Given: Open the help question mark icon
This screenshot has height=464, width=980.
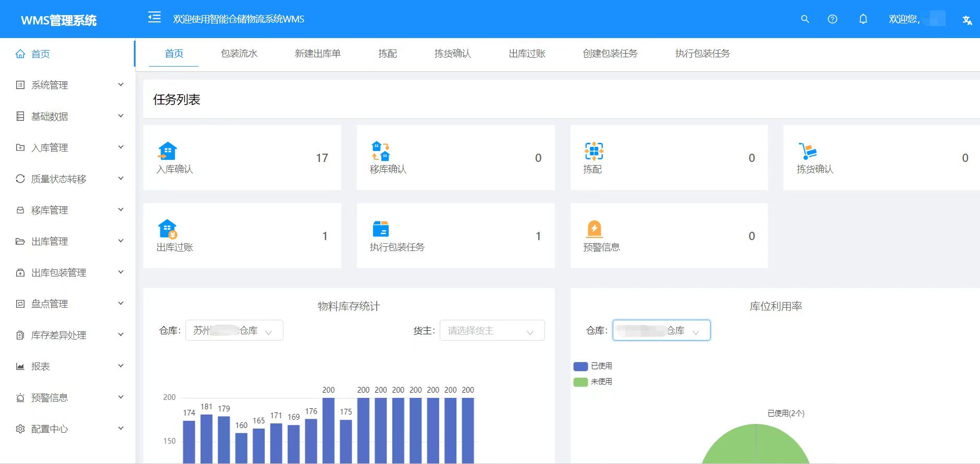Looking at the screenshot, I should (x=833, y=19).
